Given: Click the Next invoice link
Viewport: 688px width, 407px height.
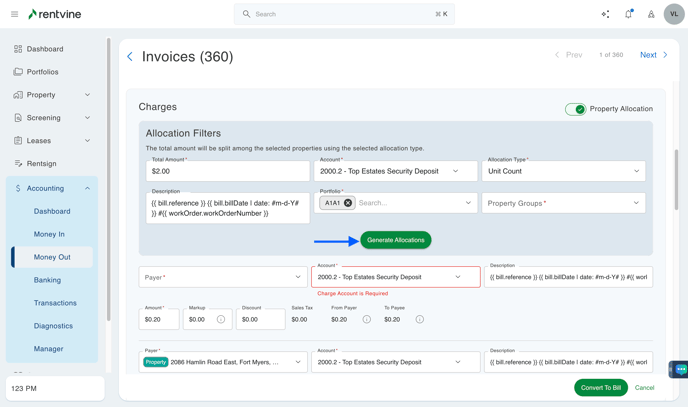Looking at the screenshot, I should (x=653, y=55).
